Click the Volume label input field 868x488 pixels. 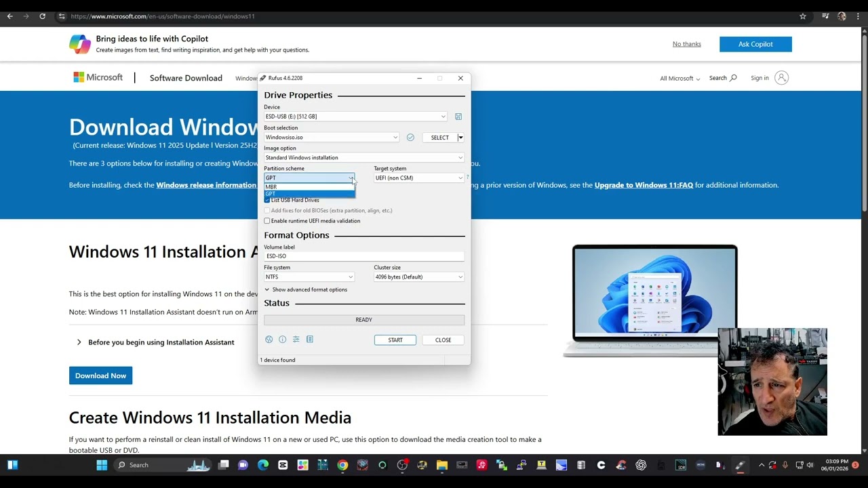pos(364,256)
